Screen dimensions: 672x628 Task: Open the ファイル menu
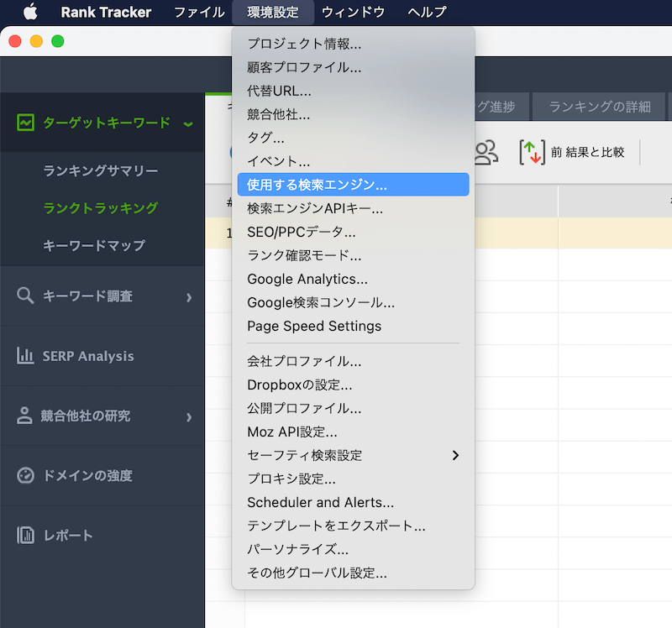click(x=199, y=12)
